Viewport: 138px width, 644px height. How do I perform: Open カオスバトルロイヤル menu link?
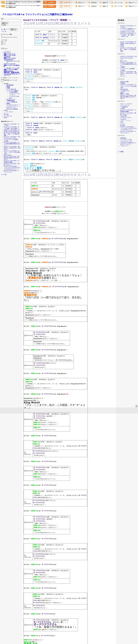click(10, 64)
